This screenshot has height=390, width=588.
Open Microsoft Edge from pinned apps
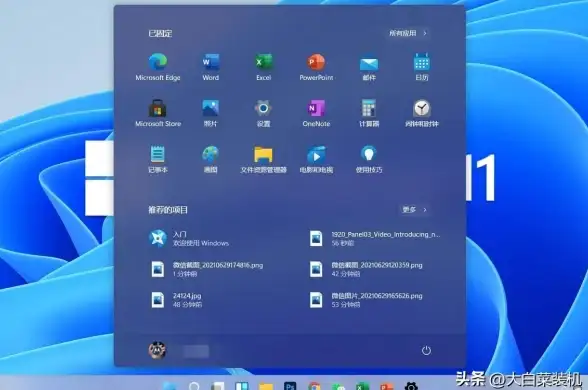[x=158, y=68]
